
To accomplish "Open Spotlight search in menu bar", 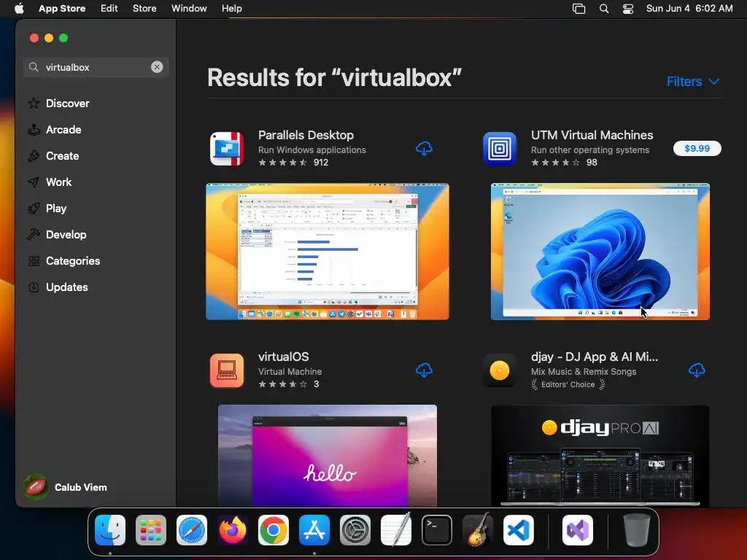I will [x=603, y=9].
